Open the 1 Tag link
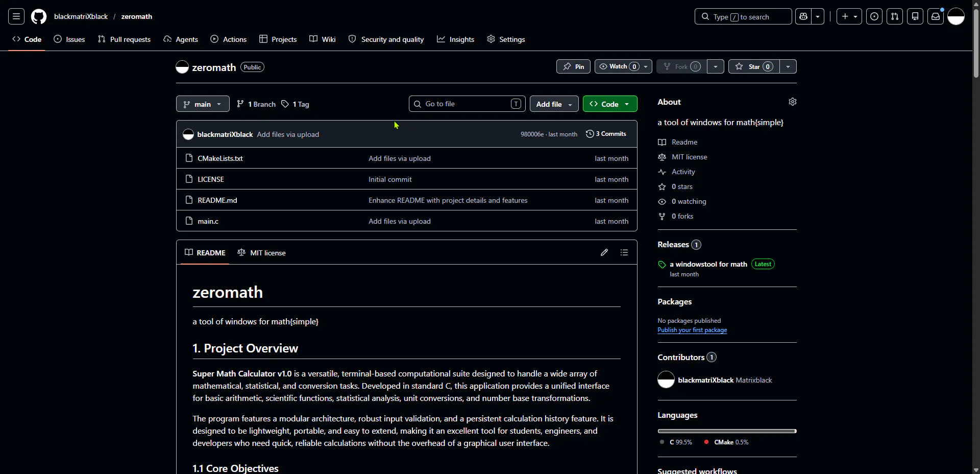 [296, 104]
